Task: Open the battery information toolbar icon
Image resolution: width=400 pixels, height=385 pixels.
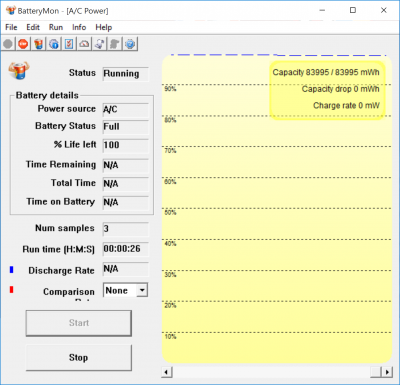Action: [39, 44]
